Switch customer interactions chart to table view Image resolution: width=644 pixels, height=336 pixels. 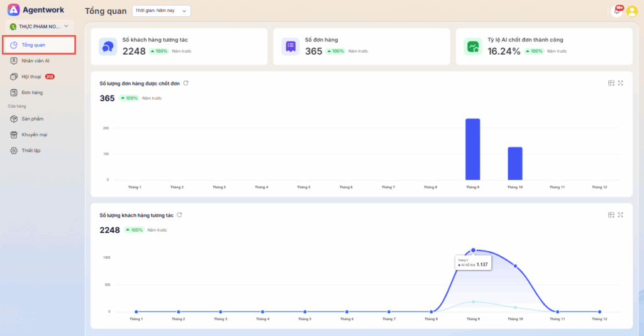(611, 215)
